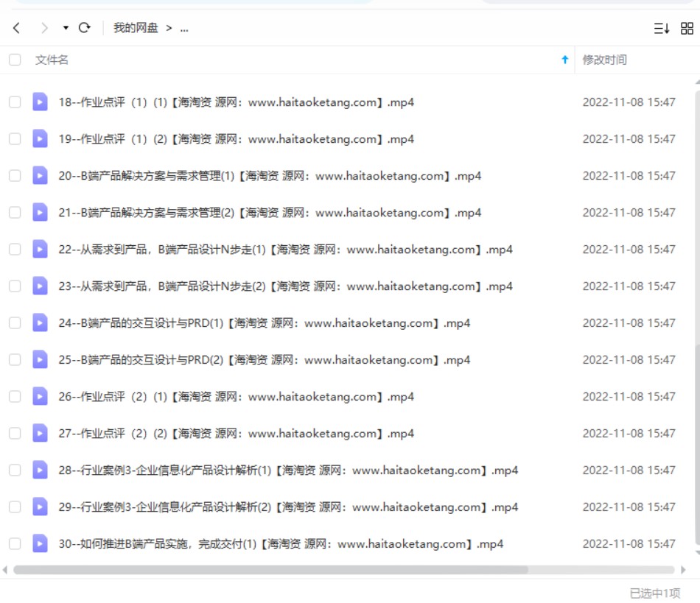Select file name 21--B端产品解决方案与需求管理(2)

(x=270, y=213)
